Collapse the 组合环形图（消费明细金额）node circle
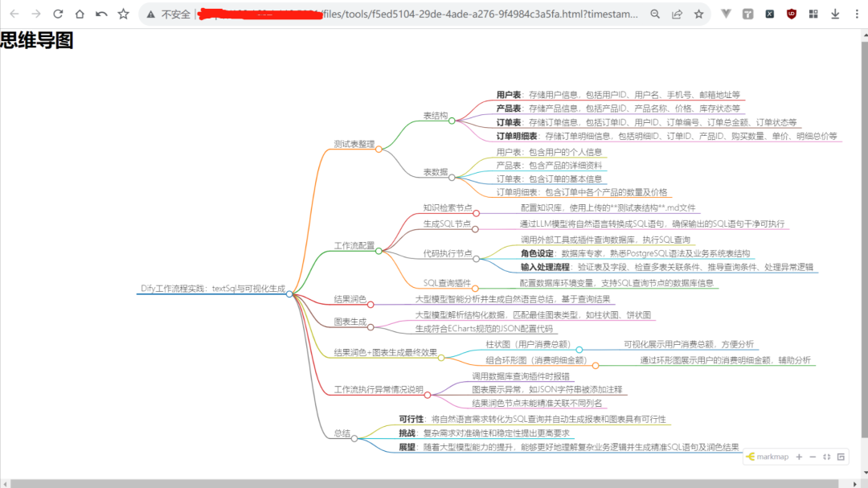The width and height of the screenshot is (868, 488). pyautogui.click(x=595, y=366)
